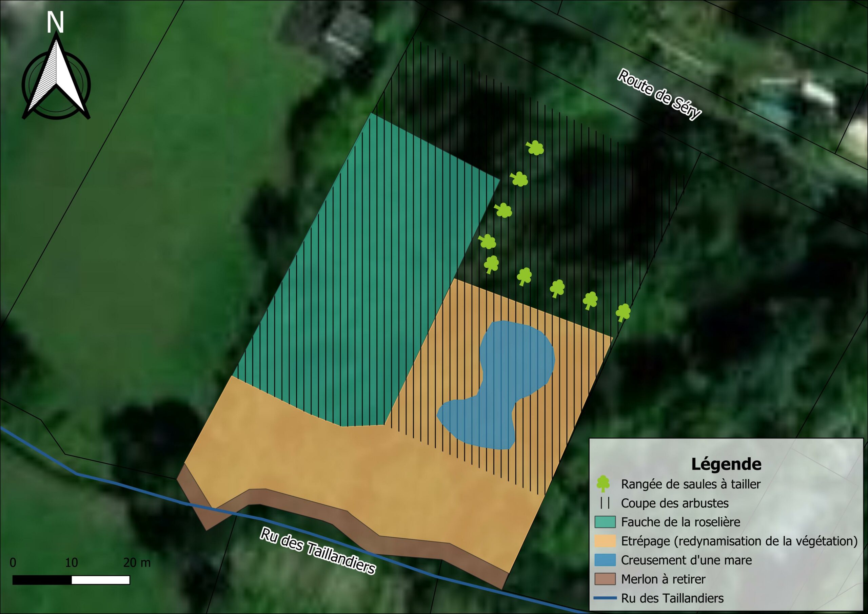Click 'Rangée de saules à tailler' legend text

click(x=691, y=484)
